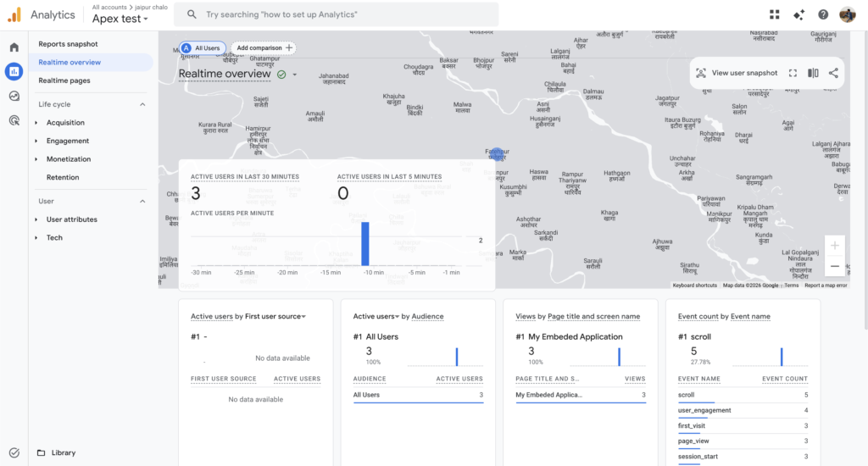Click the View user snapshot icon
This screenshot has height=466, width=868.
pyautogui.click(x=701, y=73)
